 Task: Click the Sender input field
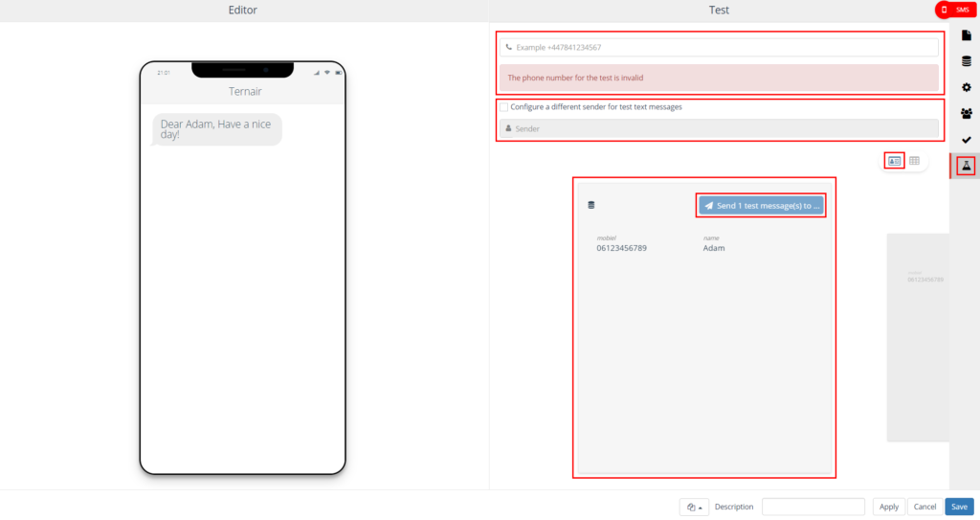(x=719, y=129)
